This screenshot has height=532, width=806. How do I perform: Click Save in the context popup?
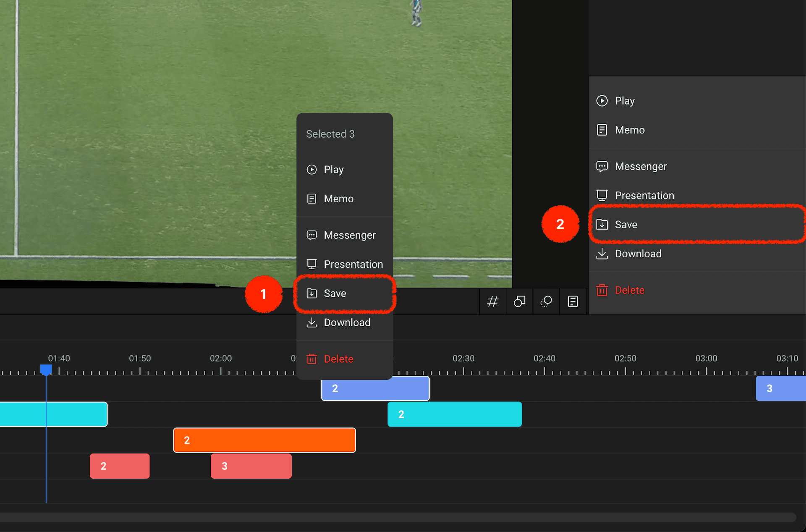pos(335,294)
